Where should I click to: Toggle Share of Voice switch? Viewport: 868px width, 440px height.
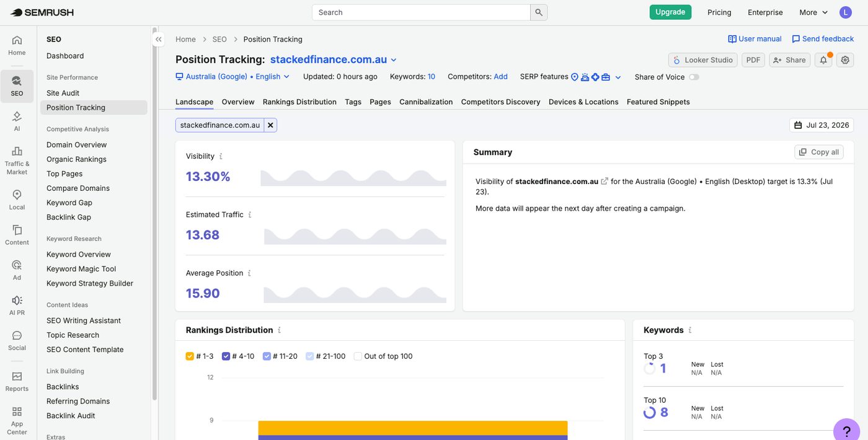[694, 77]
